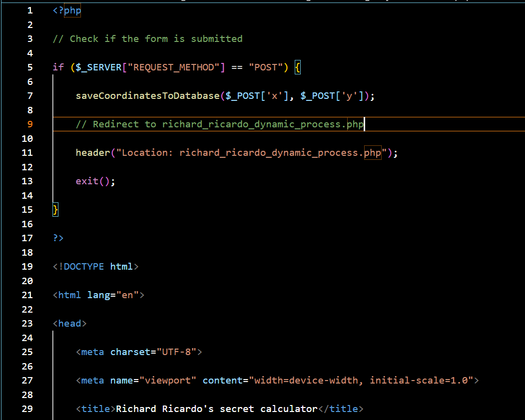The image size is (525, 420).
Task: Click line number 29 in the gutter
Action: click(x=27, y=409)
